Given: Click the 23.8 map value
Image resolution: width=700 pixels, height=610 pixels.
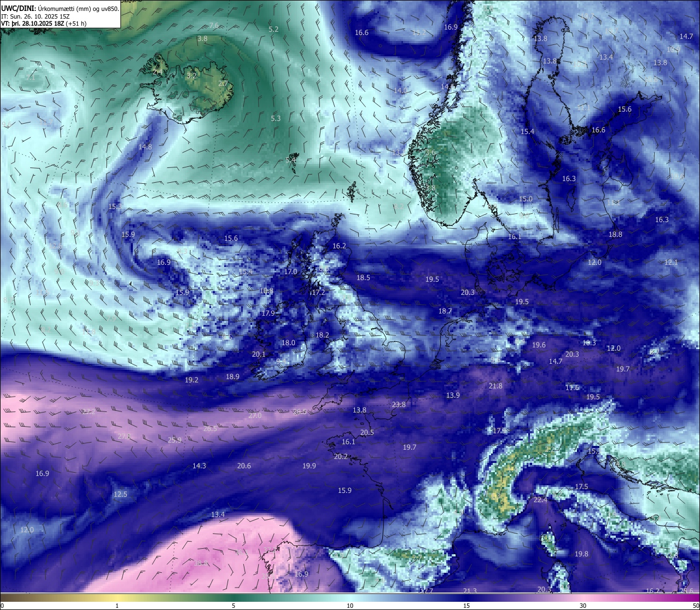Looking at the screenshot, I should (399, 405).
